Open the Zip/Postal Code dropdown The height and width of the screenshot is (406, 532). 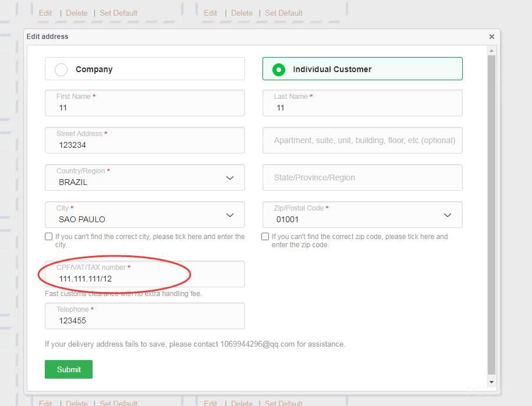tap(447, 215)
